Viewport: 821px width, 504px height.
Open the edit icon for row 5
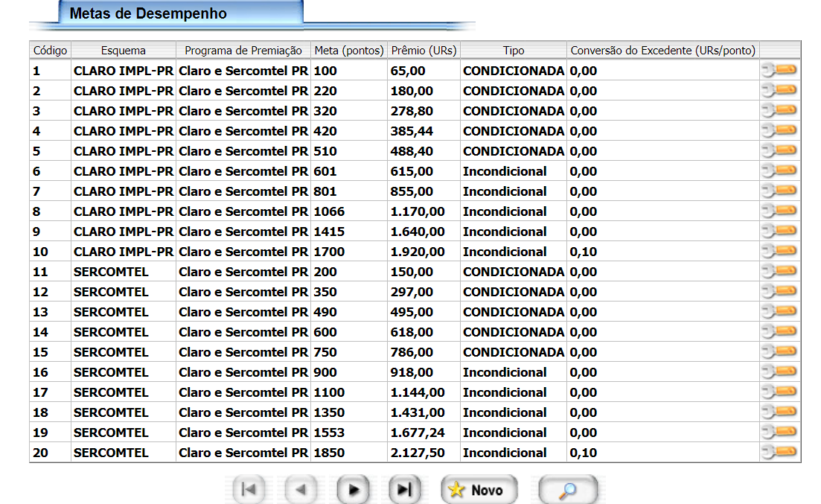779,150
